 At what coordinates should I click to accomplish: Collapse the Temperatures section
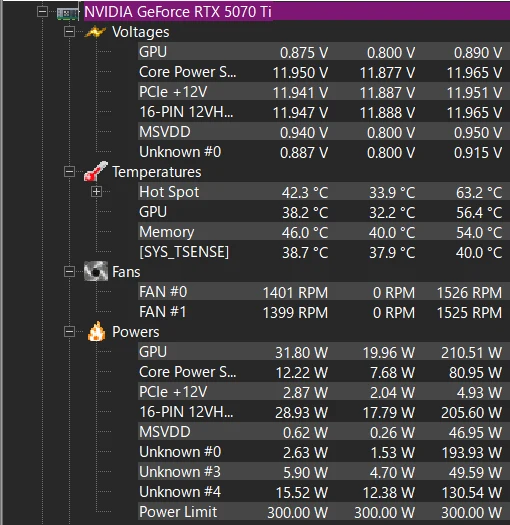click(69, 172)
